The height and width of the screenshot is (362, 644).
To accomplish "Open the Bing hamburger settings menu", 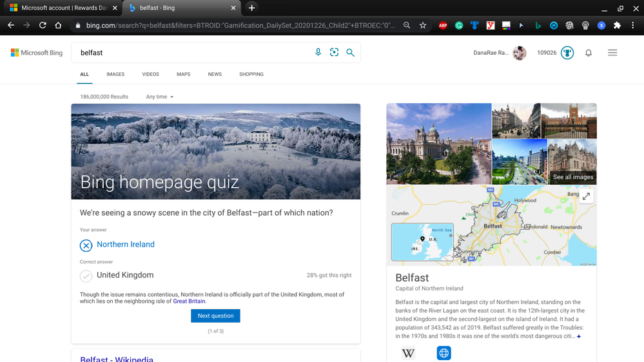I will (x=612, y=53).
